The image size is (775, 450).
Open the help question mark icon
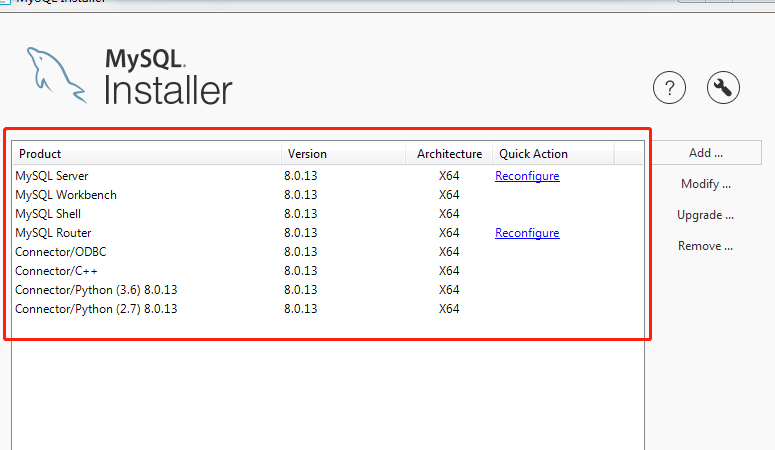[669, 88]
